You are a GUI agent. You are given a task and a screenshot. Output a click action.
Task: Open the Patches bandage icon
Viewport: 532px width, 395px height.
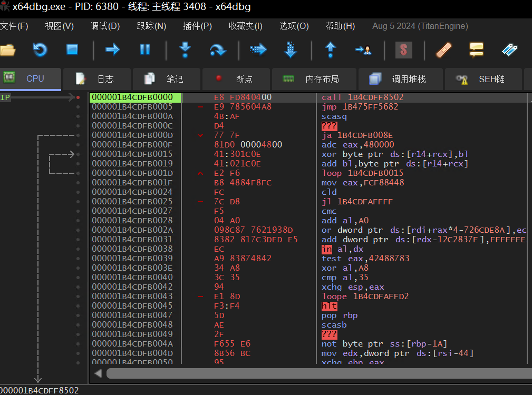pyautogui.click(x=444, y=50)
